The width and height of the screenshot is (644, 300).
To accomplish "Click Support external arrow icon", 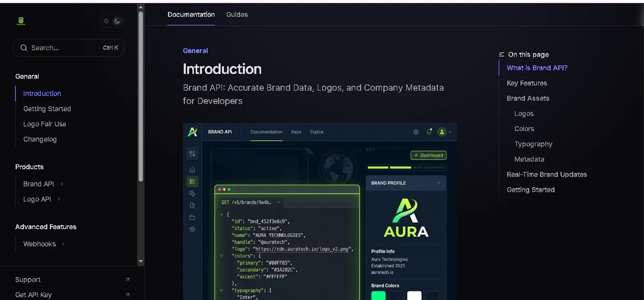I will coord(128,279).
